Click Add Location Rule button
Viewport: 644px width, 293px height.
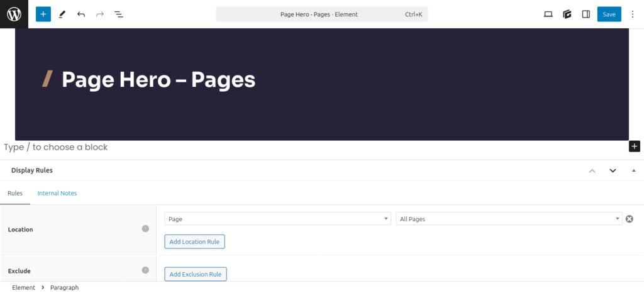pyautogui.click(x=195, y=241)
